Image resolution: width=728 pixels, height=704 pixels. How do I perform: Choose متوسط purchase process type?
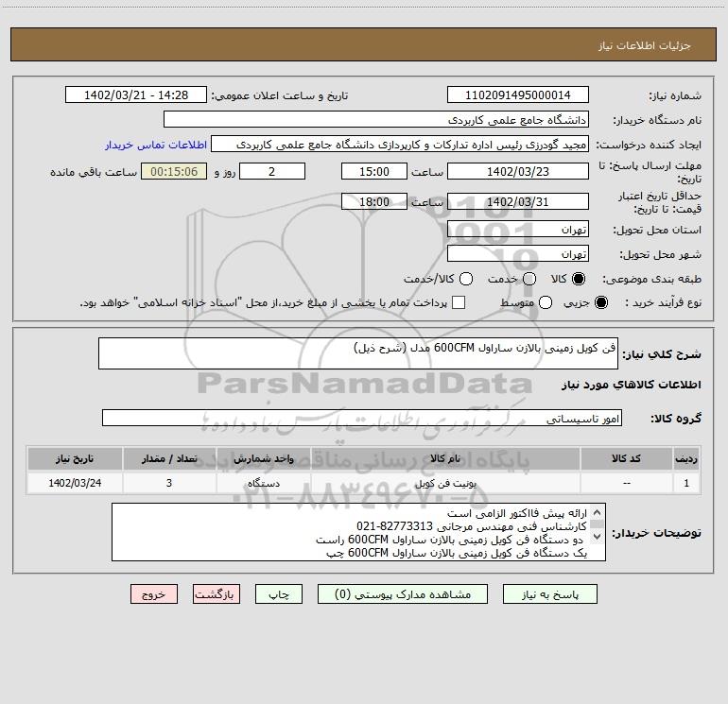(546, 302)
